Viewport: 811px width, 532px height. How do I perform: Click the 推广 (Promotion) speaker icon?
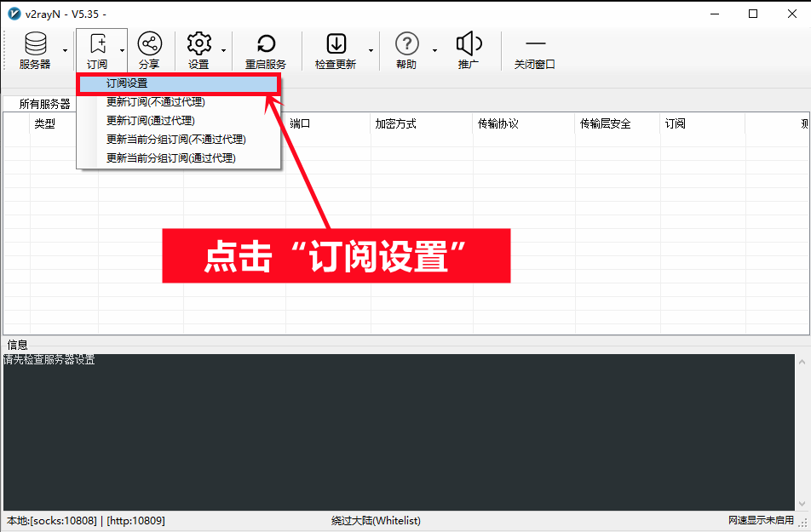pos(469,50)
